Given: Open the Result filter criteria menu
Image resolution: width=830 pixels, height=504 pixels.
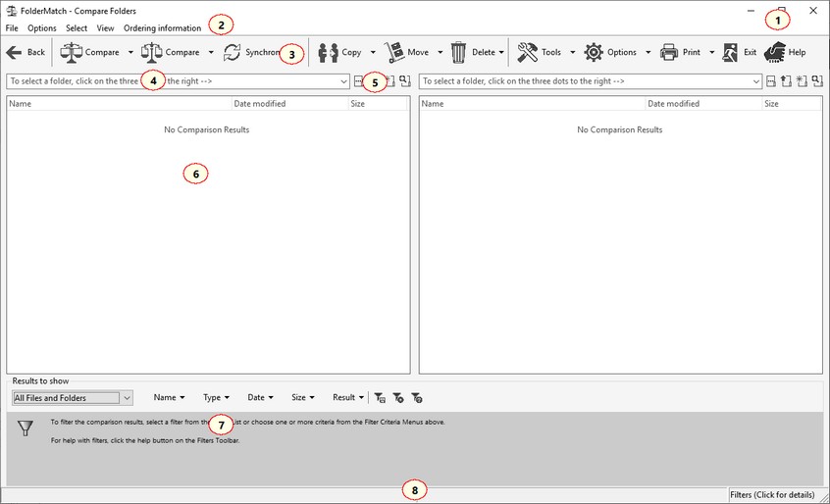Looking at the screenshot, I should [x=347, y=397].
